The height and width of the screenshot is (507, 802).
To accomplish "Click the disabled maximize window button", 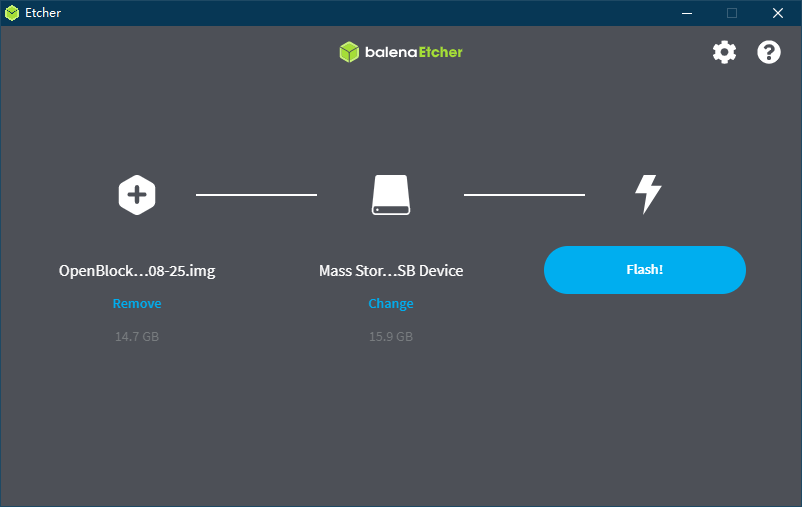I will click(732, 13).
